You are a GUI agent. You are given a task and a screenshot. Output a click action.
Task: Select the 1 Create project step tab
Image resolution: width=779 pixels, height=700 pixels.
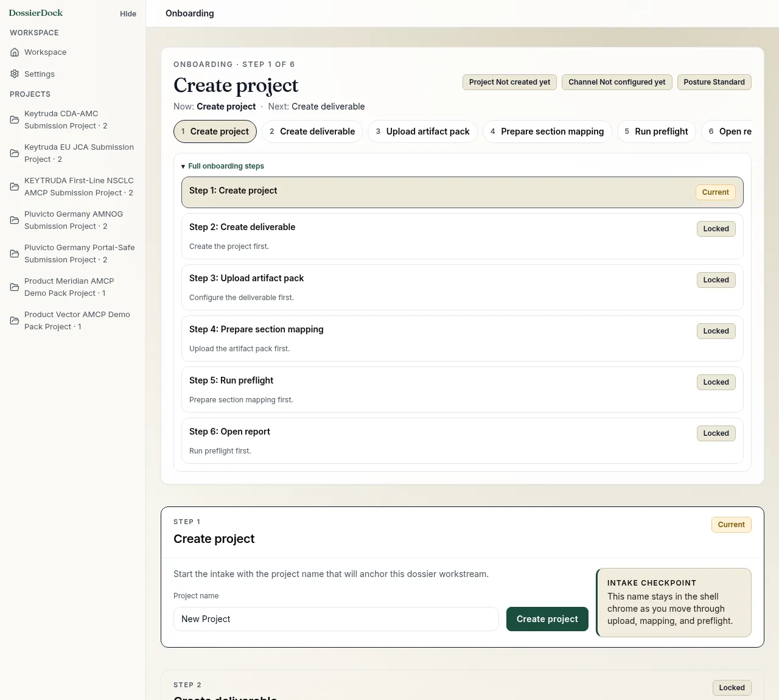tap(215, 131)
